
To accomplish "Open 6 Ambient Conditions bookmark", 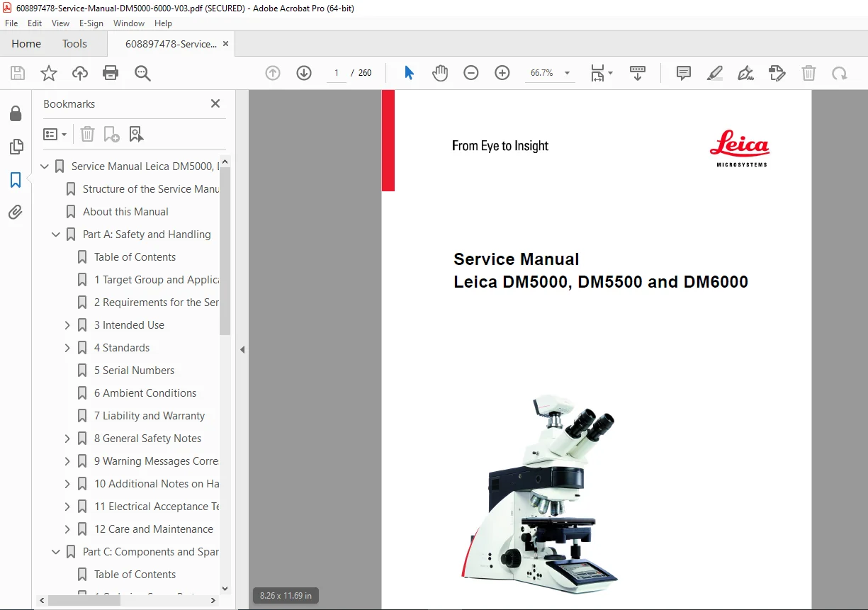I will (145, 393).
